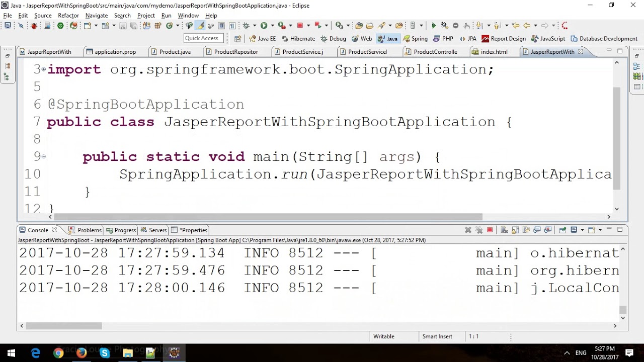Click the Open Type folder icon
This screenshot has width=644, height=362.
[x=359, y=25]
